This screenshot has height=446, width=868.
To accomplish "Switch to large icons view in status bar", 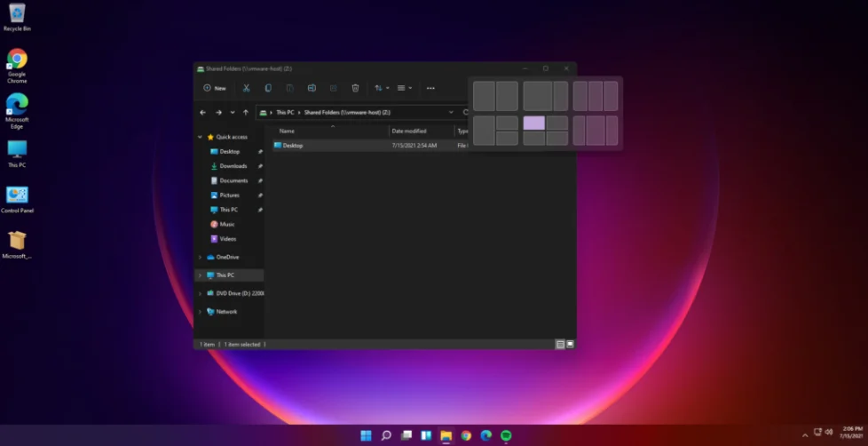I will click(x=570, y=344).
